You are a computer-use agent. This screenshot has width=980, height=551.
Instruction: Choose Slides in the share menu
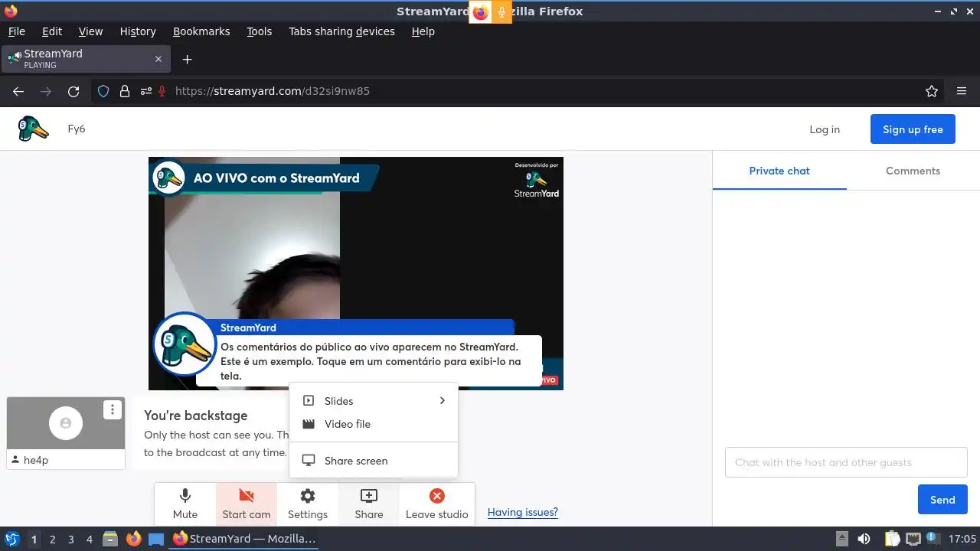tap(374, 401)
